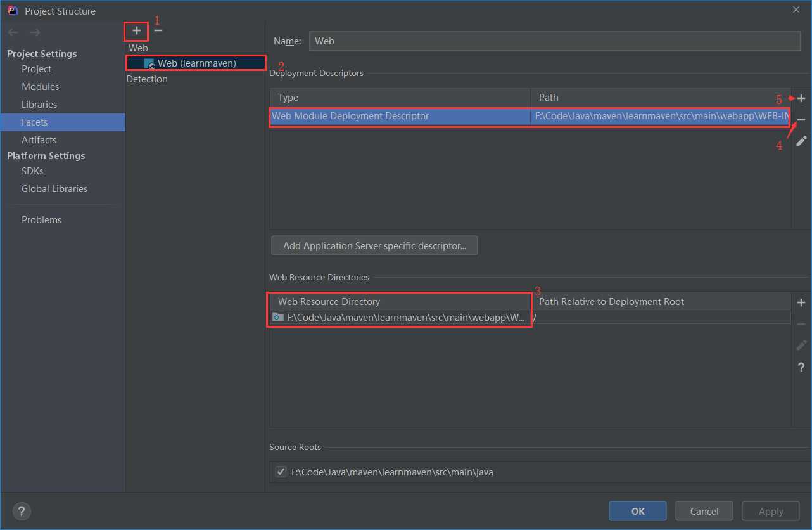Viewport: 812px width, 530px height.
Task: Click the descriptor path cell with WEB-INF
Action: [661, 117]
